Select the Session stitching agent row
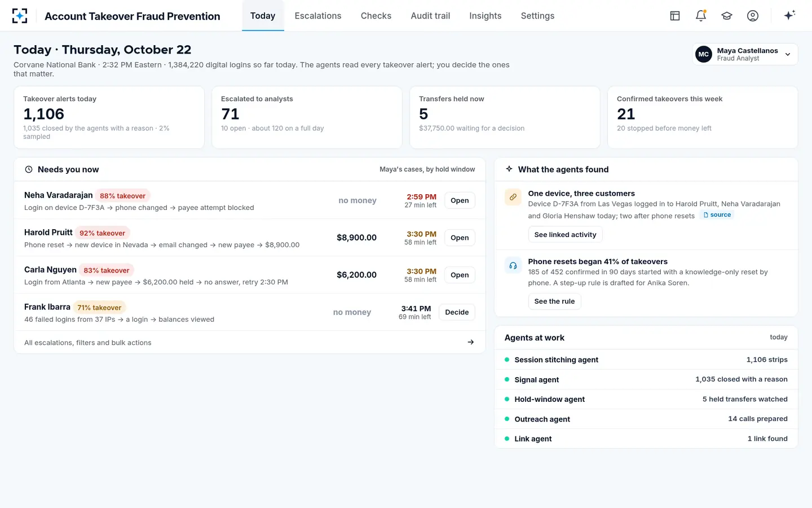Viewport: 812px width, 508px height. point(646,360)
